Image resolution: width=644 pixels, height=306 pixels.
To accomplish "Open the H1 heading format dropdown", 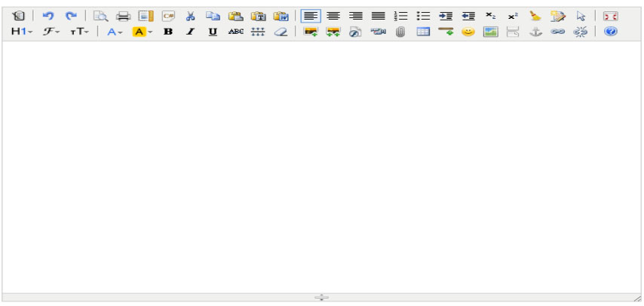I will coord(21,32).
